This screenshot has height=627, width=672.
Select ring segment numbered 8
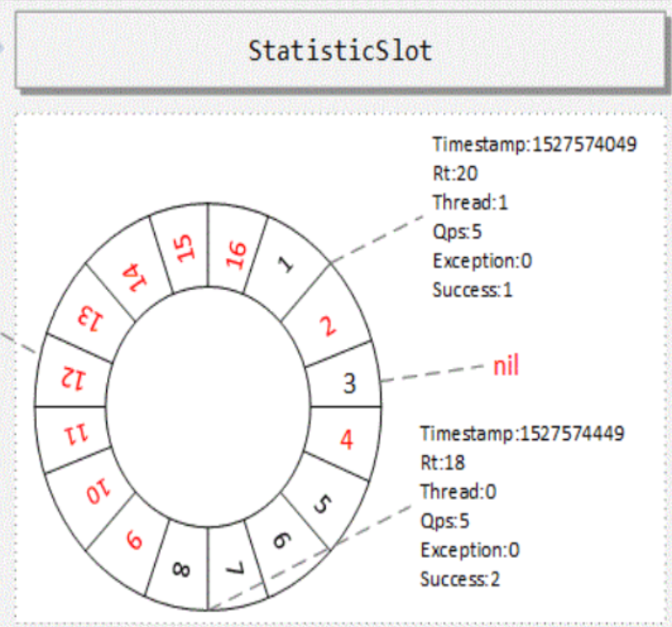point(180,570)
